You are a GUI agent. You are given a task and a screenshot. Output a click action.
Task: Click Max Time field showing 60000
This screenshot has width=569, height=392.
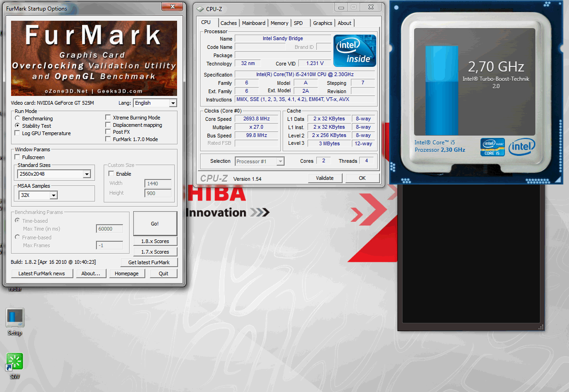pyautogui.click(x=110, y=229)
